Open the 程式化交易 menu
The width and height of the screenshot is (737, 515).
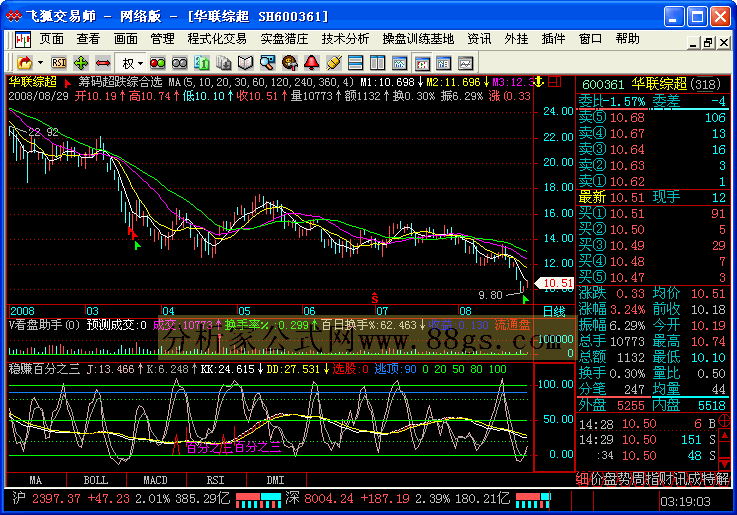[x=217, y=39]
